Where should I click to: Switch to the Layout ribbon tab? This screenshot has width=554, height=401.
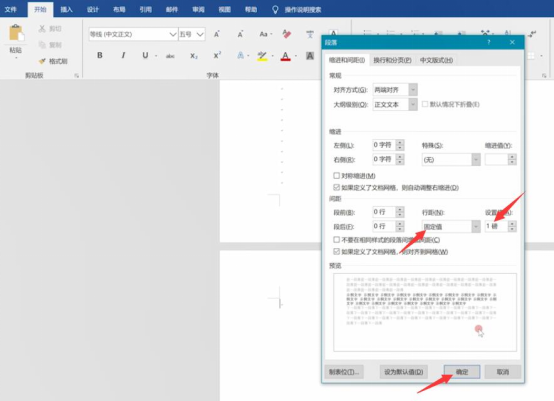pyautogui.click(x=119, y=10)
